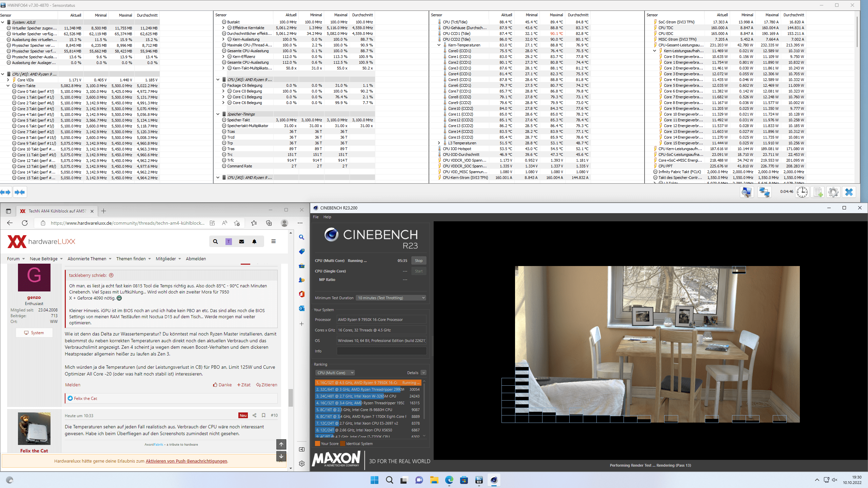Collapse the Kern-Takte tree node

coord(8,86)
